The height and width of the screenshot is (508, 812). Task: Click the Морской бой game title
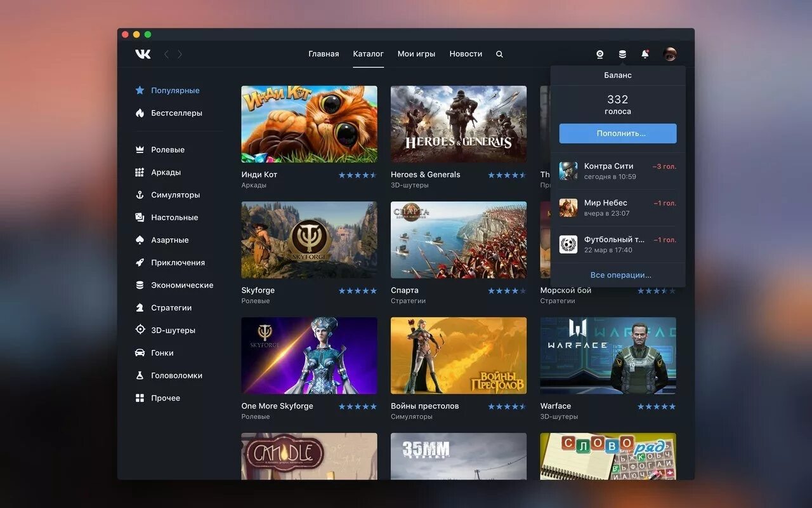pos(566,290)
